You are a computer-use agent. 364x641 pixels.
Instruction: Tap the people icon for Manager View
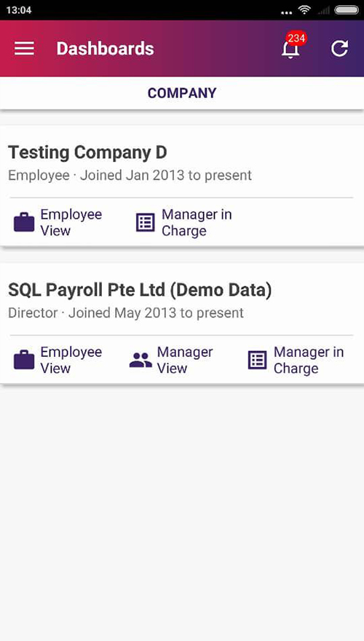click(x=141, y=360)
